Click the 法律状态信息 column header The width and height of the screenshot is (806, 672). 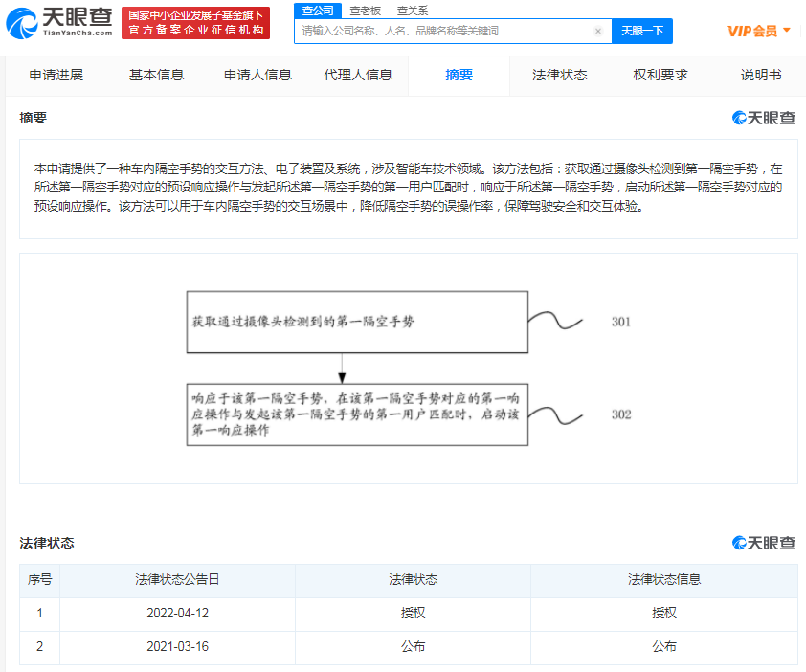tap(664, 580)
